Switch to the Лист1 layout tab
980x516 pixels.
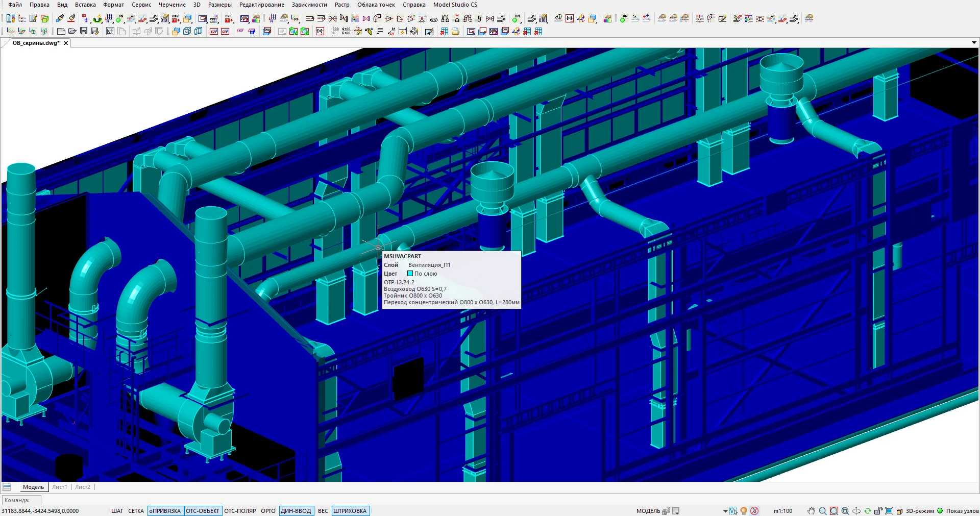click(x=59, y=487)
